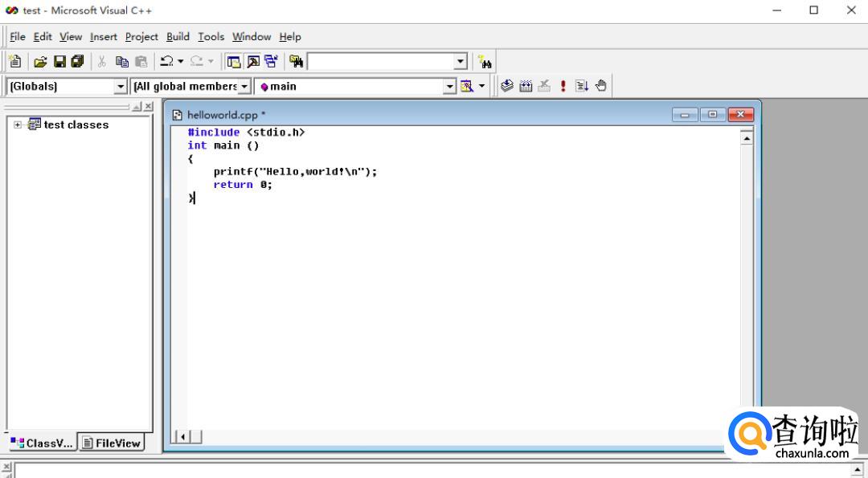868x478 pixels.
Task: Click the printf Hello,world code line
Action: (x=295, y=171)
